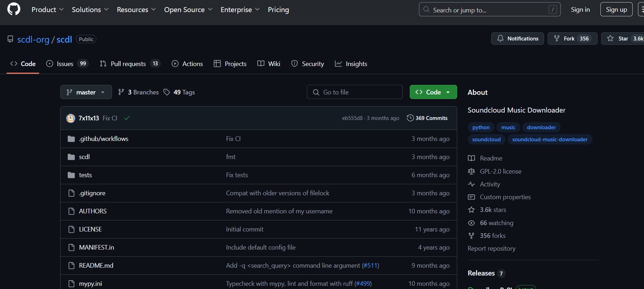Open the Security tab
Viewport: 644px width, 289px height.
tap(308, 64)
